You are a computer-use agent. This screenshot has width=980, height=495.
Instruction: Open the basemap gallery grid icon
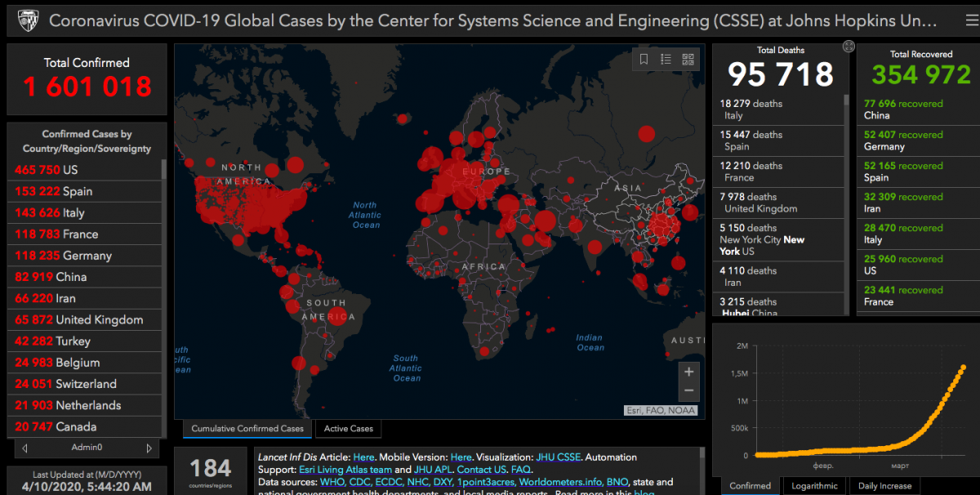click(688, 59)
